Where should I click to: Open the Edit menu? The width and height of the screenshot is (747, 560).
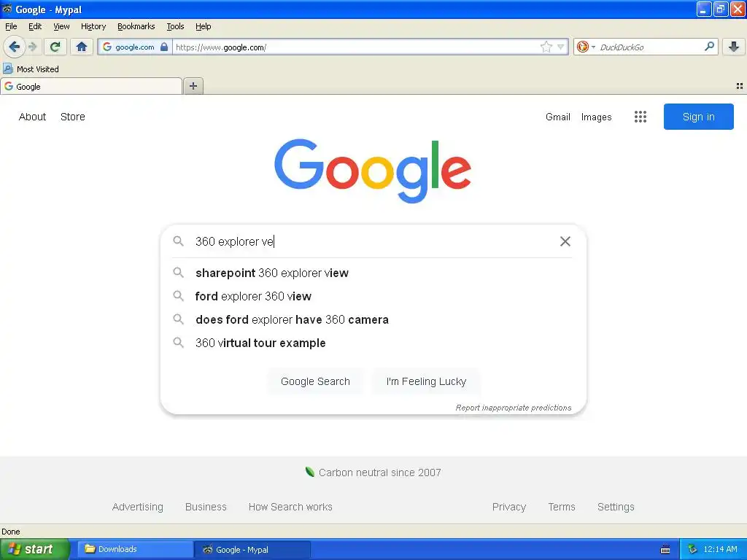35,27
